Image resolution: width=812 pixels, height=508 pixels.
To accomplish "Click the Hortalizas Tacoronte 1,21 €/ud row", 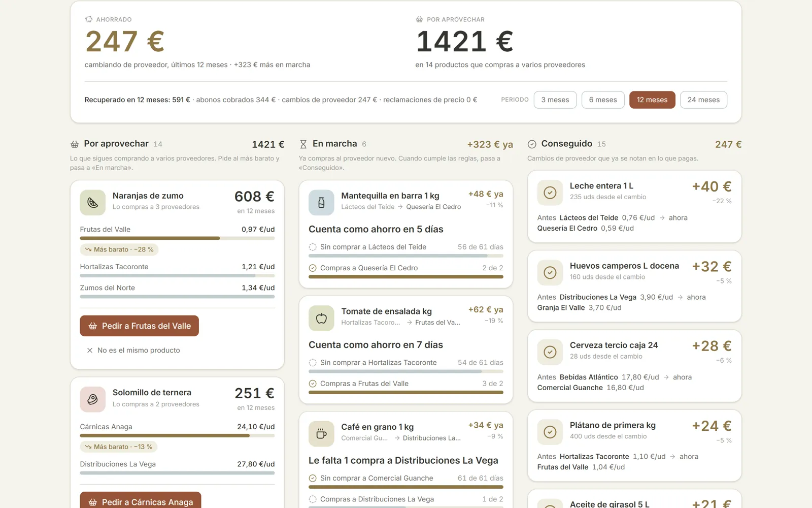I will tap(177, 270).
